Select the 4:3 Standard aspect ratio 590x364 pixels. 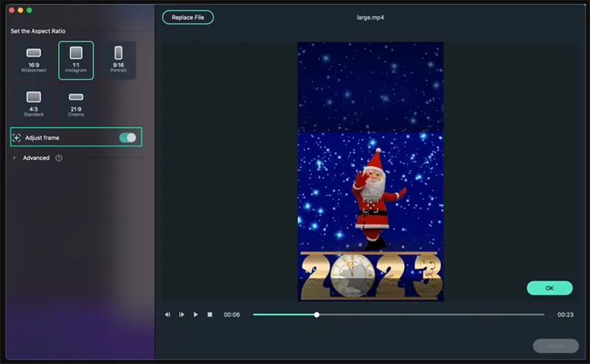coord(33,104)
